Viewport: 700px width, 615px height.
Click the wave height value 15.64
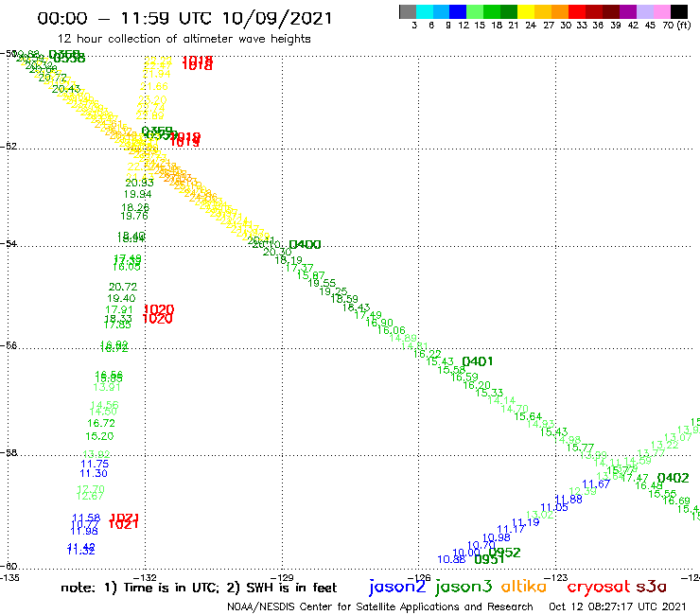528,416
